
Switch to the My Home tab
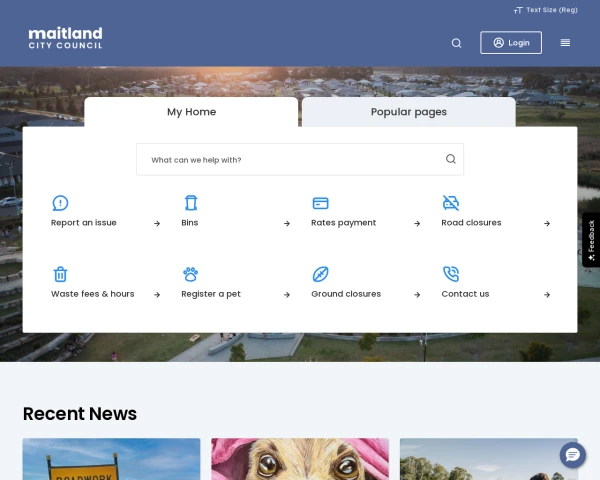tap(191, 112)
